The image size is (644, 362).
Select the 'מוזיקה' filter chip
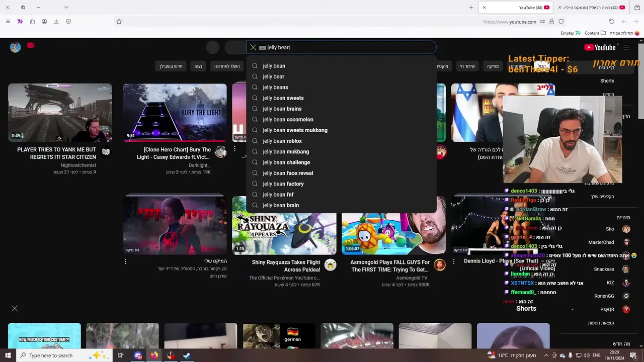493,66
